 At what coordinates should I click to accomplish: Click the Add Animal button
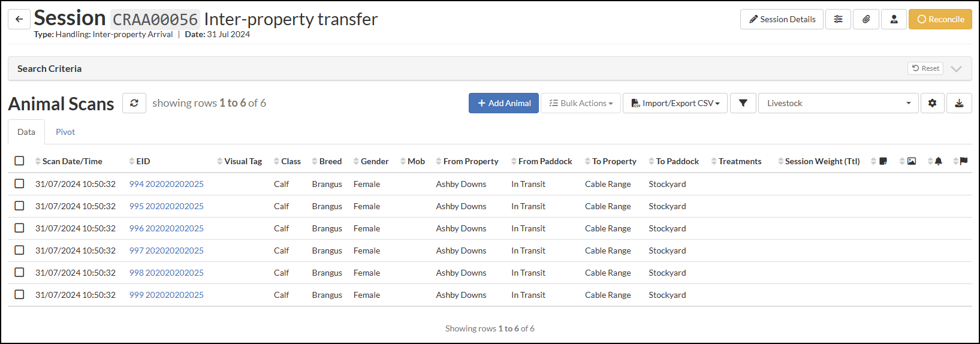[503, 103]
